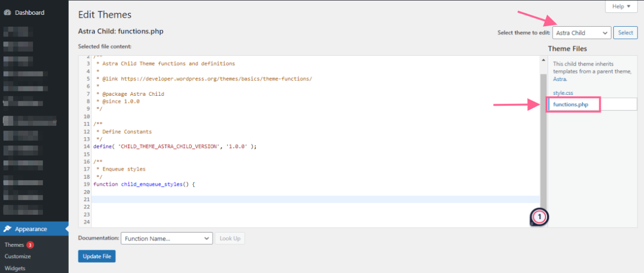Screen dimensions: 644x273
Task: Follow the Astra parent theme link
Action: [x=559, y=79]
